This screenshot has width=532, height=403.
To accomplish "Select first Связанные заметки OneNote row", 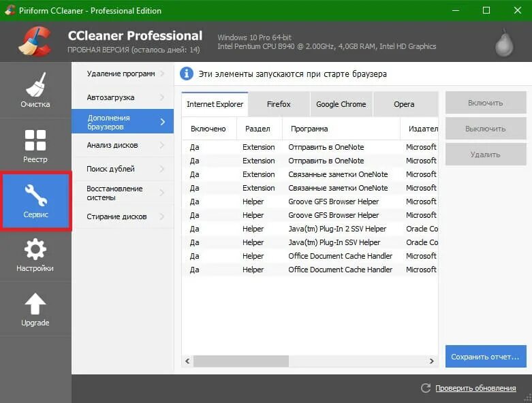I will click(310, 174).
